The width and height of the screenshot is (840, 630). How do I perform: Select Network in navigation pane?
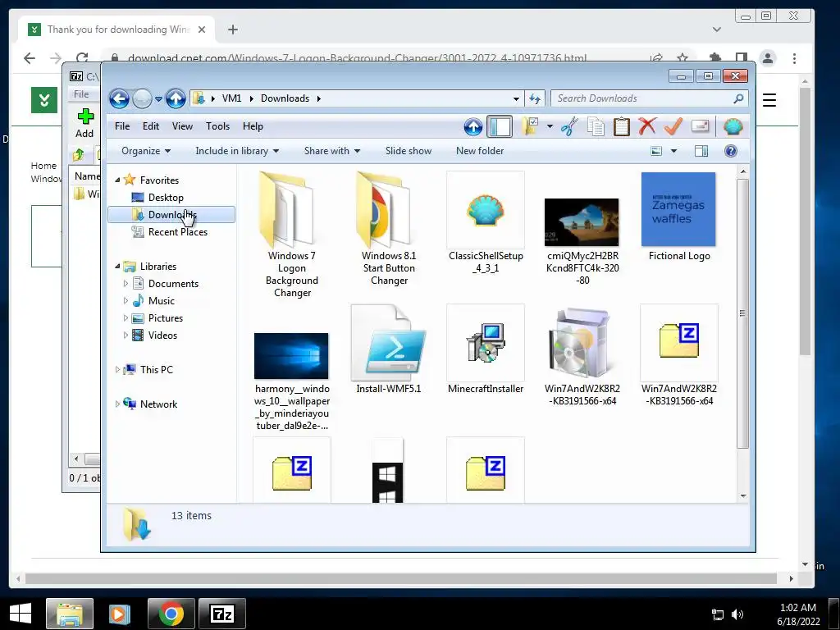point(158,404)
